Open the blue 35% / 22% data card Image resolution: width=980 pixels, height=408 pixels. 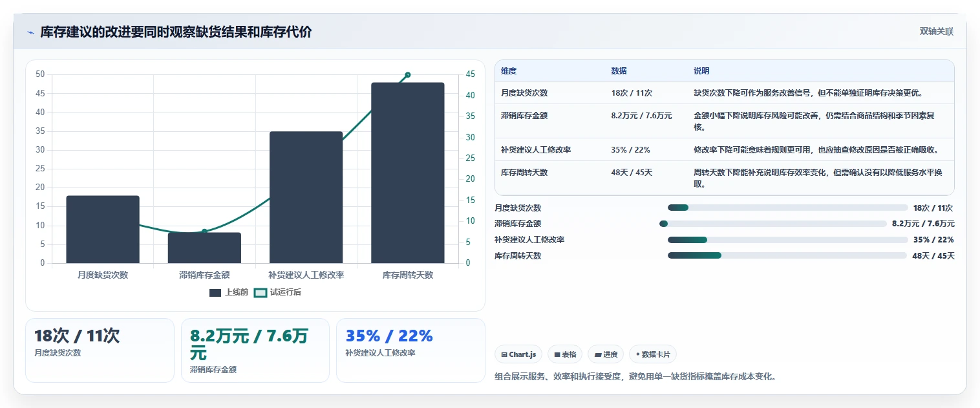point(410,350)
